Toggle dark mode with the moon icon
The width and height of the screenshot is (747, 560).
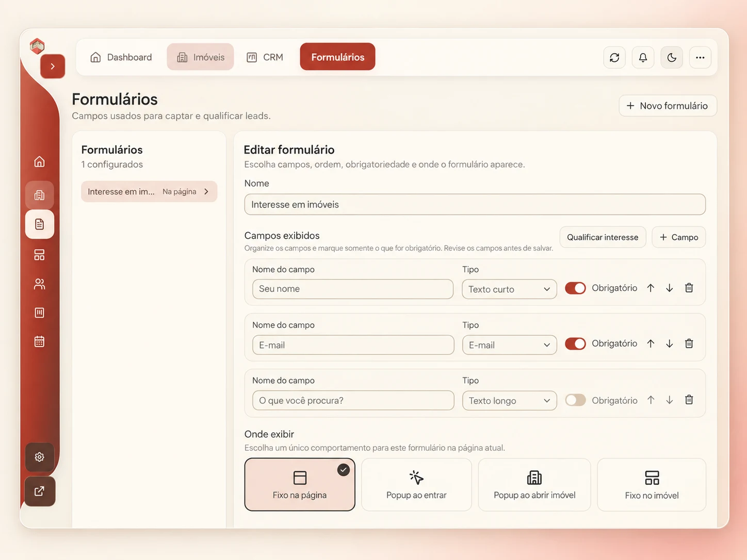point(672,57)
